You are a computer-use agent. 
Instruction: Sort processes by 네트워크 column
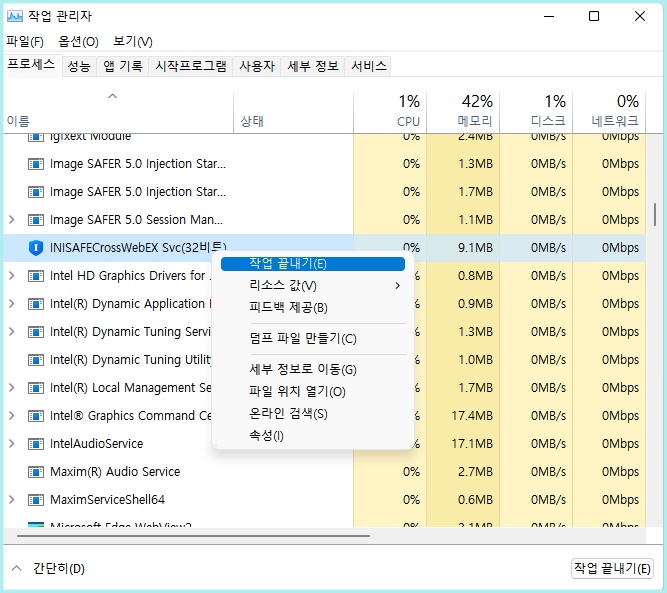click(x=609, y=112)
